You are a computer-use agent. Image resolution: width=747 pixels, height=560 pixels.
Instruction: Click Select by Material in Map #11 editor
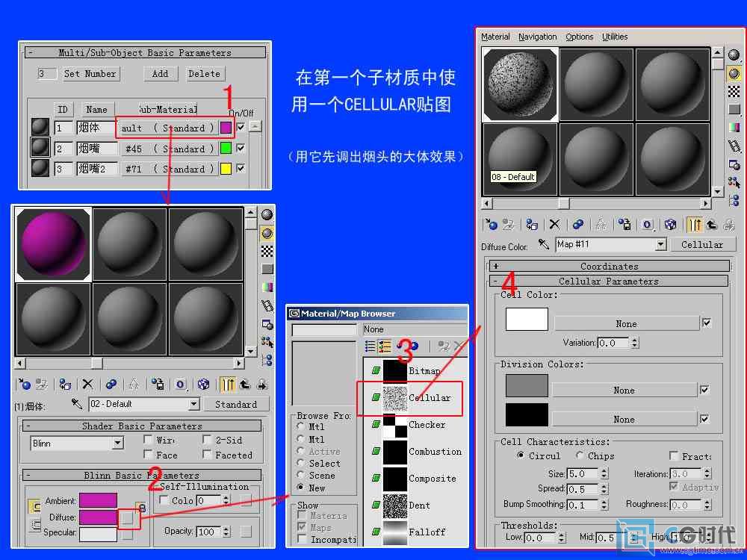click(x=734, y=182)
